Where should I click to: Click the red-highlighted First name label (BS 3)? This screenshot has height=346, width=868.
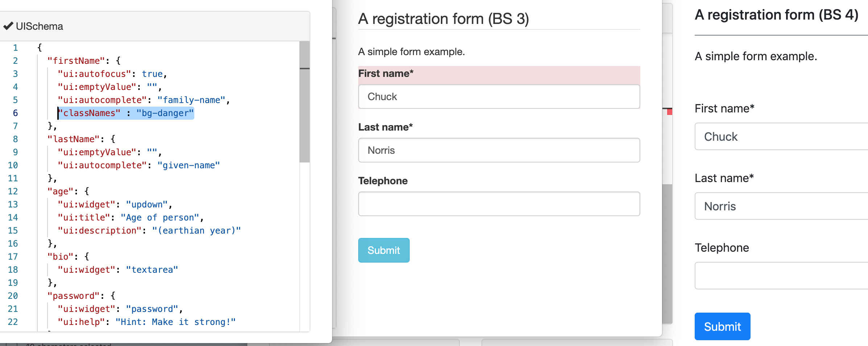[385, 73]
